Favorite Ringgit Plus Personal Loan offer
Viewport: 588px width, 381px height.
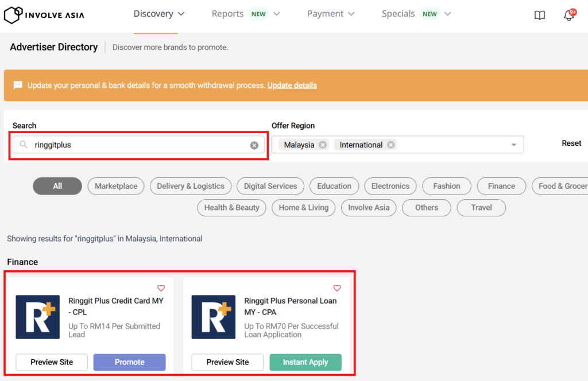coord(337,288)
